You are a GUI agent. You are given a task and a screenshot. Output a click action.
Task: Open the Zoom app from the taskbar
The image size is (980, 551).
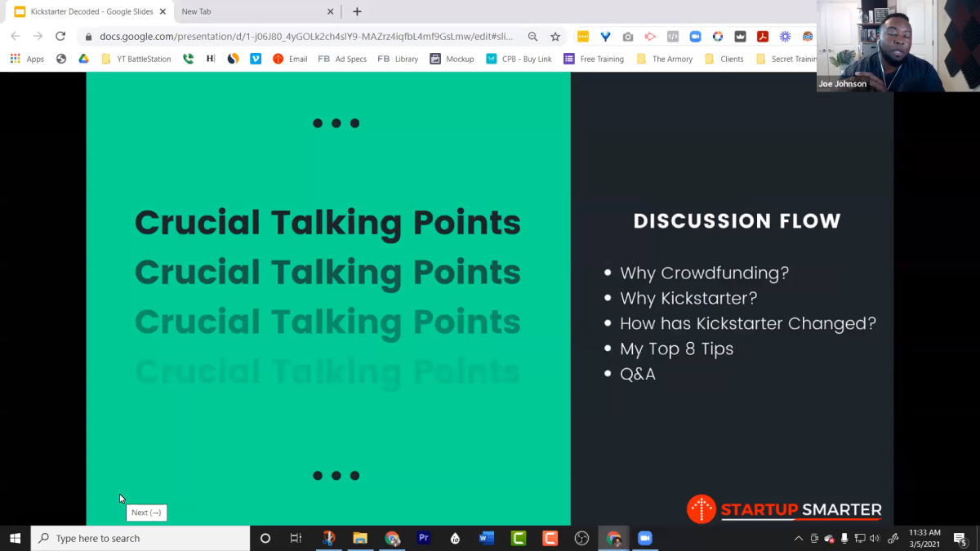pyautogui.click(x=644, y=538)
